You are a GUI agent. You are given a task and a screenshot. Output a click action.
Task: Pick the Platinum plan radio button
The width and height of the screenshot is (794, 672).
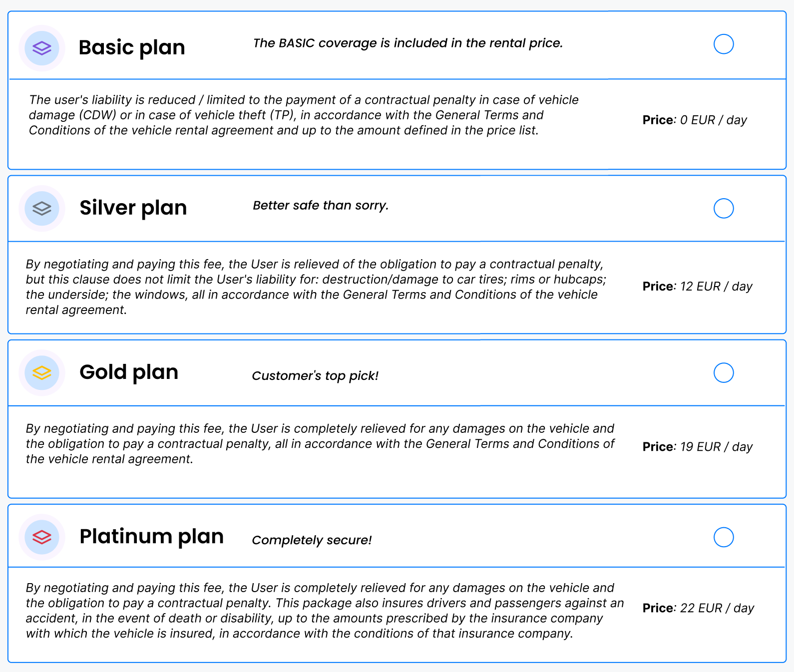[724, 537]
